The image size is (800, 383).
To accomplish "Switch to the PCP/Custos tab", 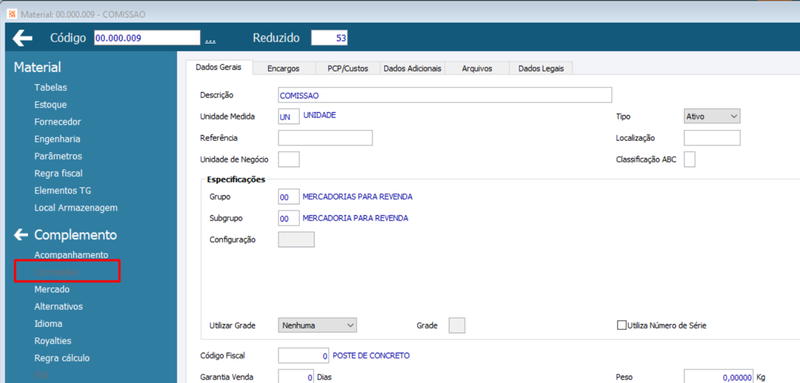I will [347, 68].
